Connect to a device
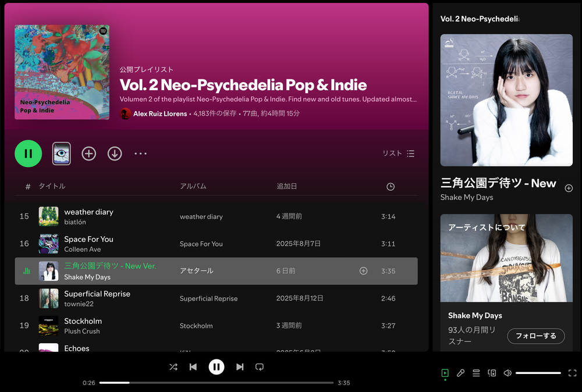Screen dimensions: 582x392 (492, 373)
